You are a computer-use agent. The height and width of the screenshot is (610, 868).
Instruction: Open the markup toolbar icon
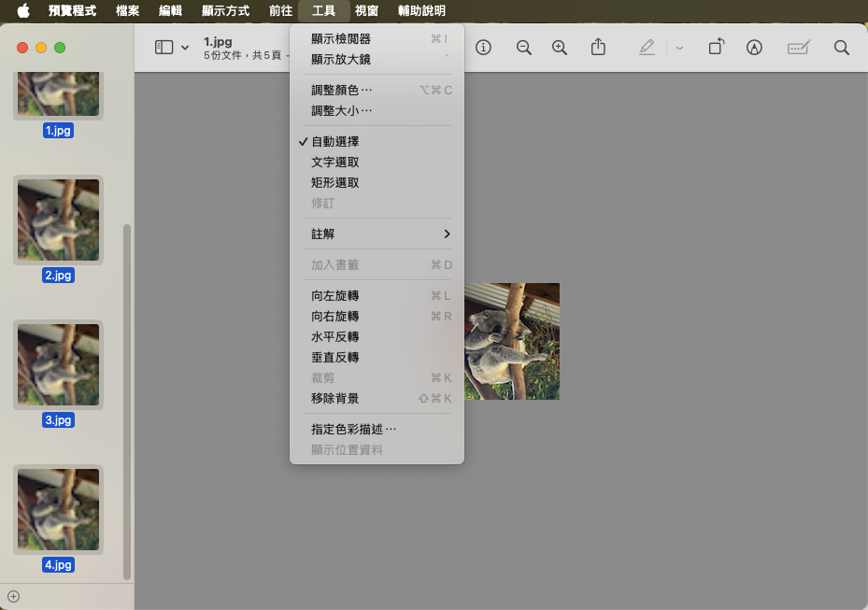click(x=754, y=48)
